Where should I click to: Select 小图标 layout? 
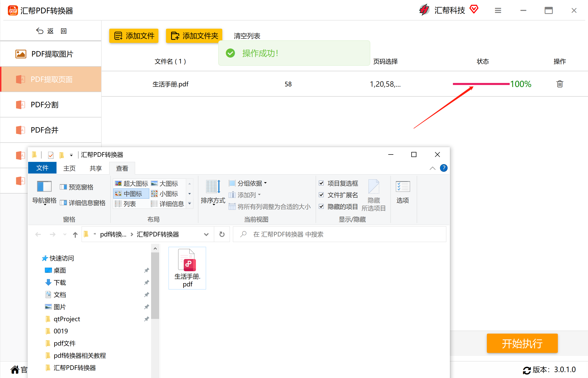pos(164,194)
